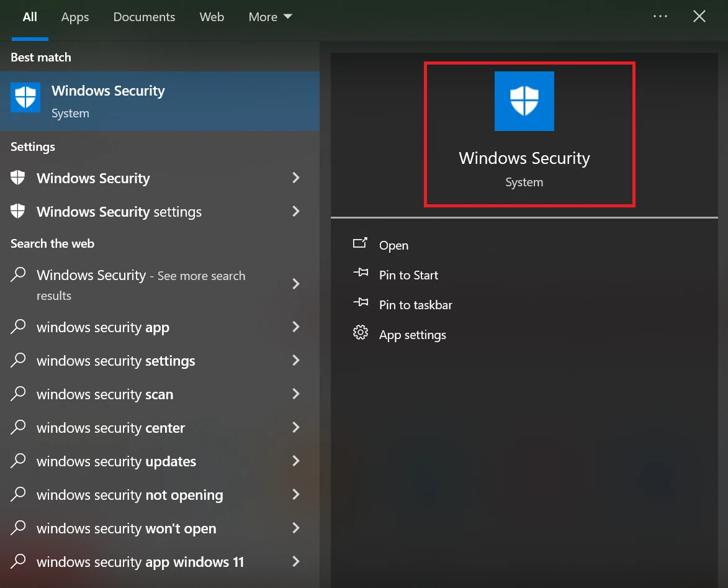Choose Pin to taskbar

click(x=416, y=305)
